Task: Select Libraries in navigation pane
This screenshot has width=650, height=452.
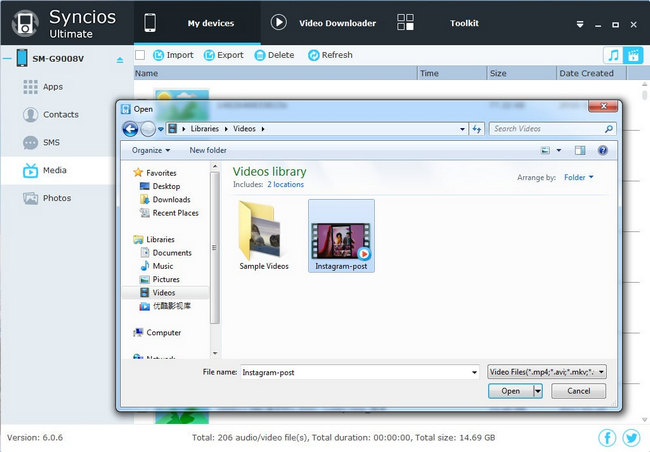Action: coord(160,239)
